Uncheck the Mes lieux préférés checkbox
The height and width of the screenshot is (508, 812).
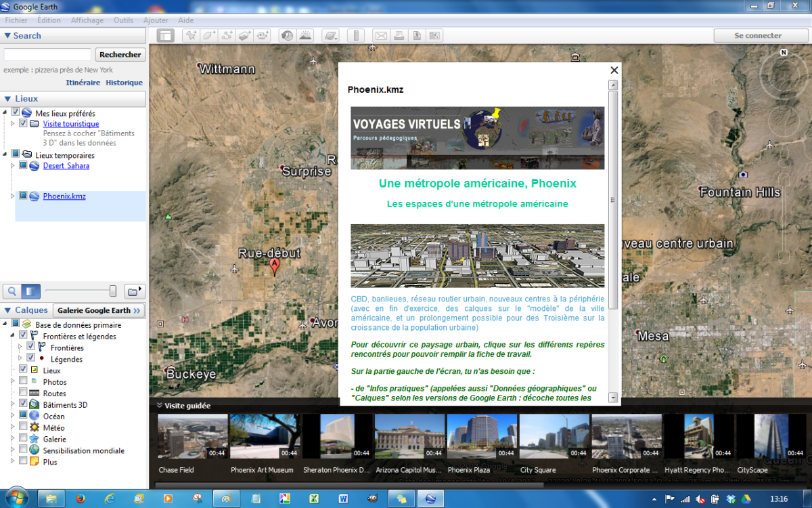click(x=16, y=112)
